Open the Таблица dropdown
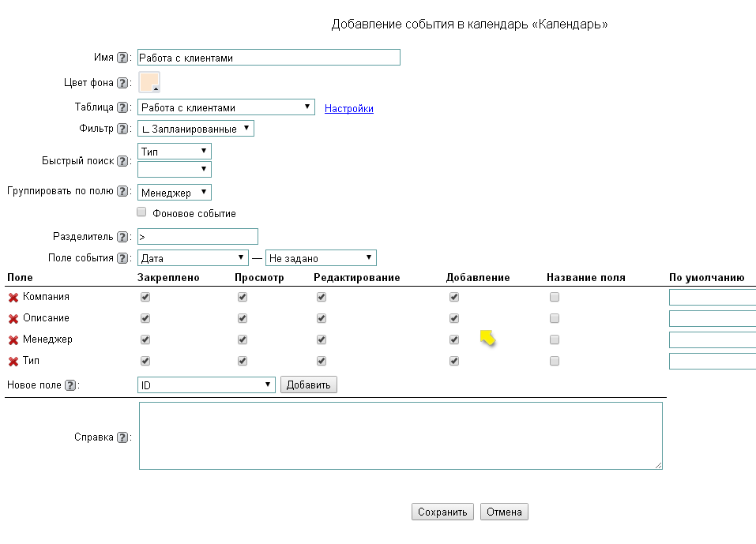This screenshot has width=756, height=544. (226, 107)
